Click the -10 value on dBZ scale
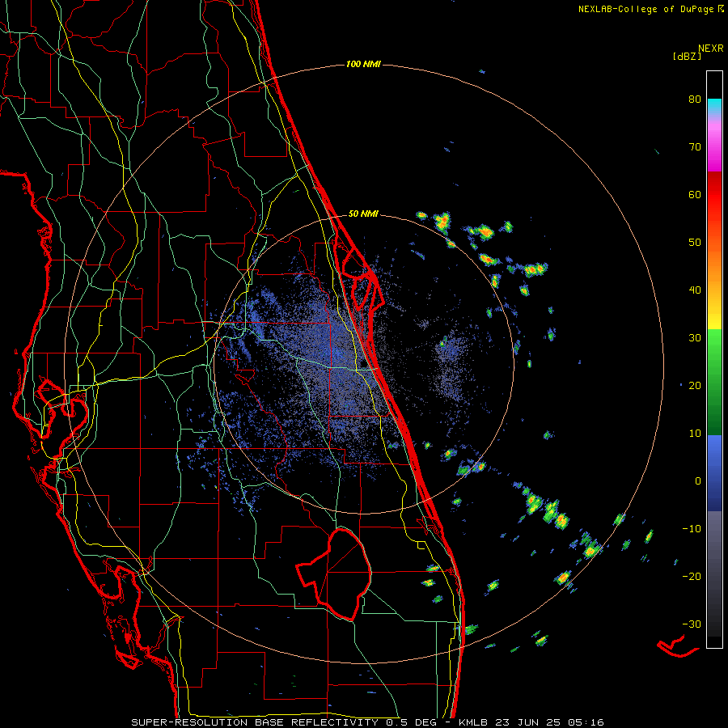 pyautogui.click(x=692, y=529)
